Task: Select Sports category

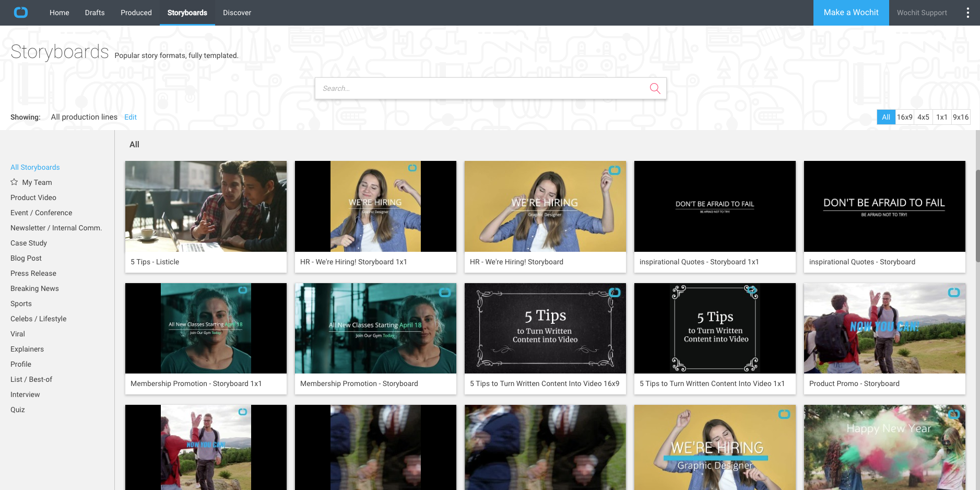Action: [21, 304]
